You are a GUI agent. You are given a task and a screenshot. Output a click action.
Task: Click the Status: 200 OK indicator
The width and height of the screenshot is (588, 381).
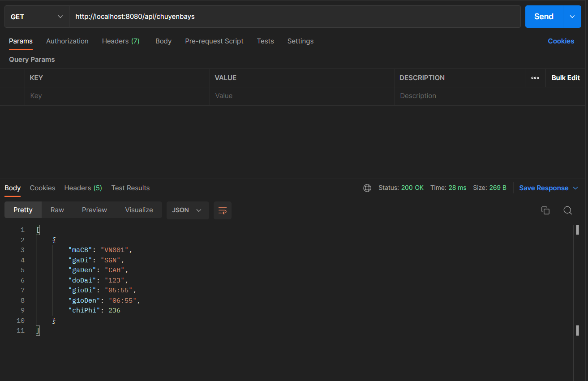(401, 188)
